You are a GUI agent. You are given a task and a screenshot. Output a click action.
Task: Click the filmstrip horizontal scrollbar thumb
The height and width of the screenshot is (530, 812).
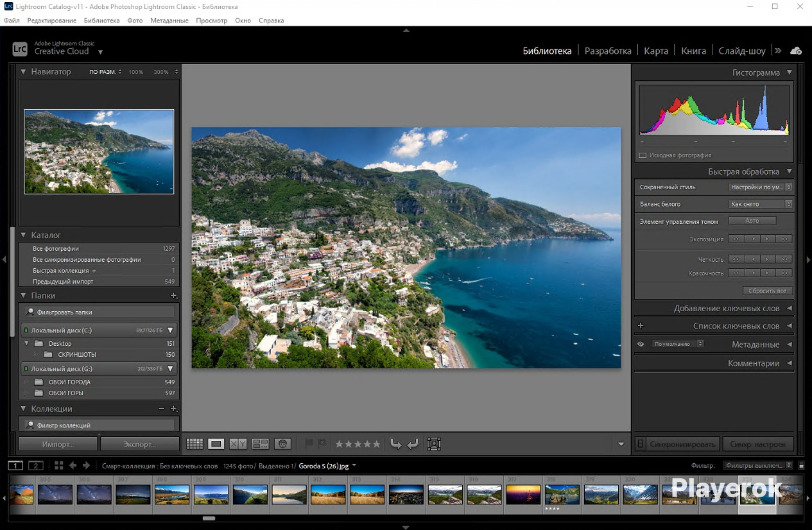(209, 518)
